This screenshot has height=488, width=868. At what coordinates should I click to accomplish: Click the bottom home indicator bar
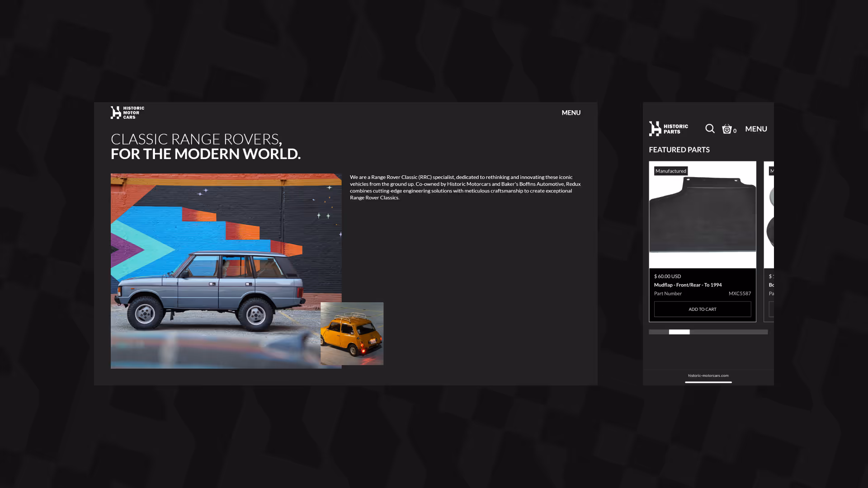pos(708,383)
